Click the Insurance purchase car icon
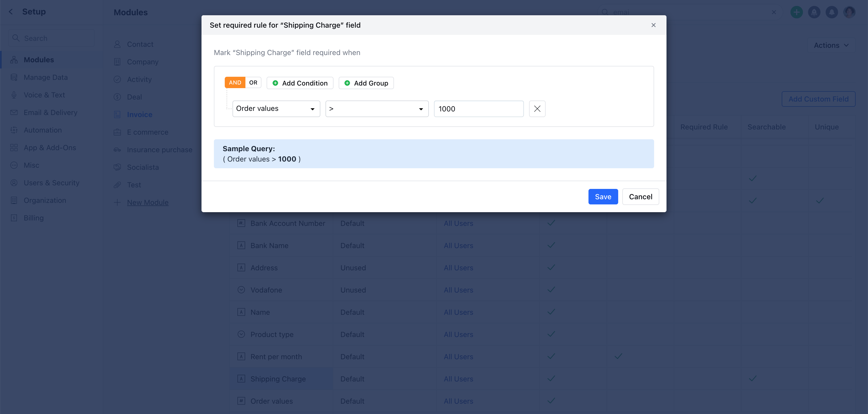 click(117, 150)
